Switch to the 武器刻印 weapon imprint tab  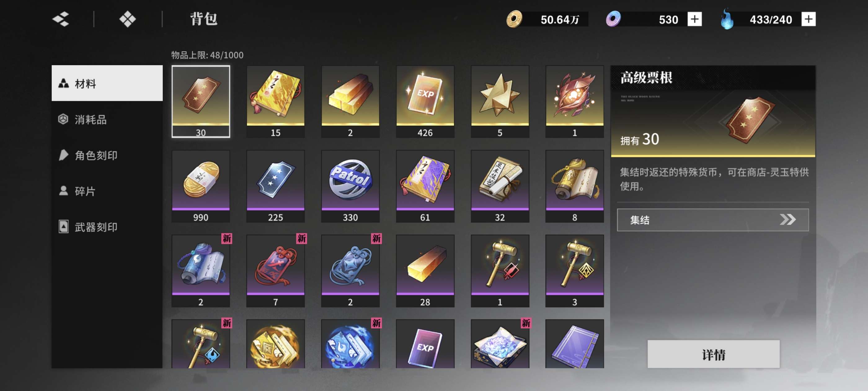[x=107, y=227]
